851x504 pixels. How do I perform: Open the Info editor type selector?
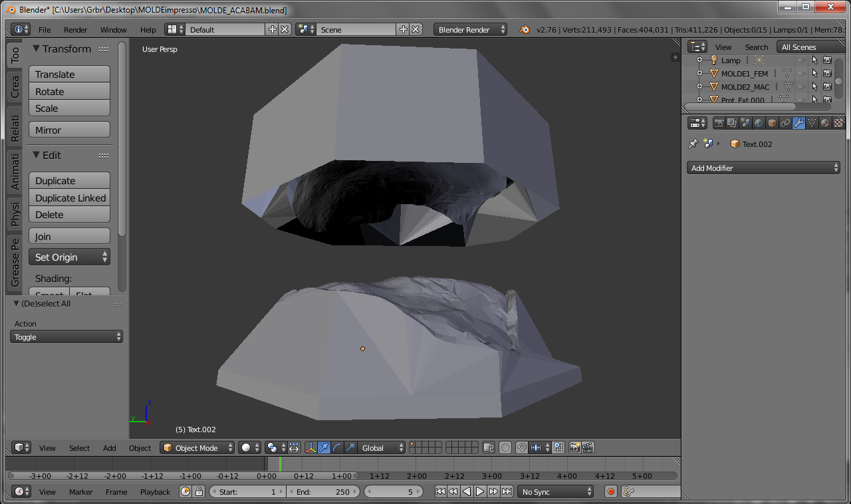click(21, 29)
